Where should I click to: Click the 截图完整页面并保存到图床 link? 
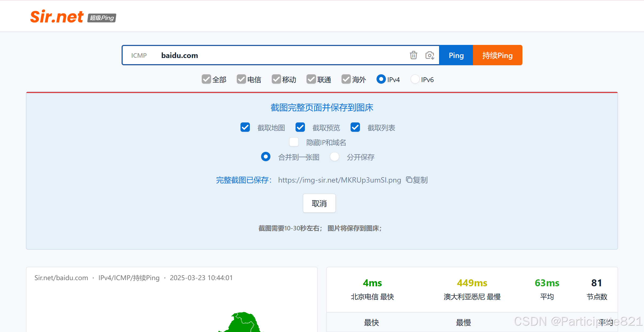(321, 107)
